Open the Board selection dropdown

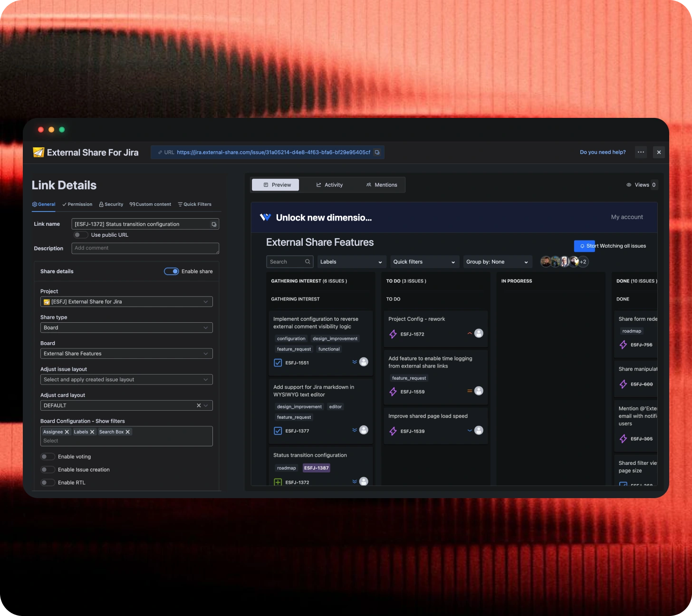coord(126,354)
